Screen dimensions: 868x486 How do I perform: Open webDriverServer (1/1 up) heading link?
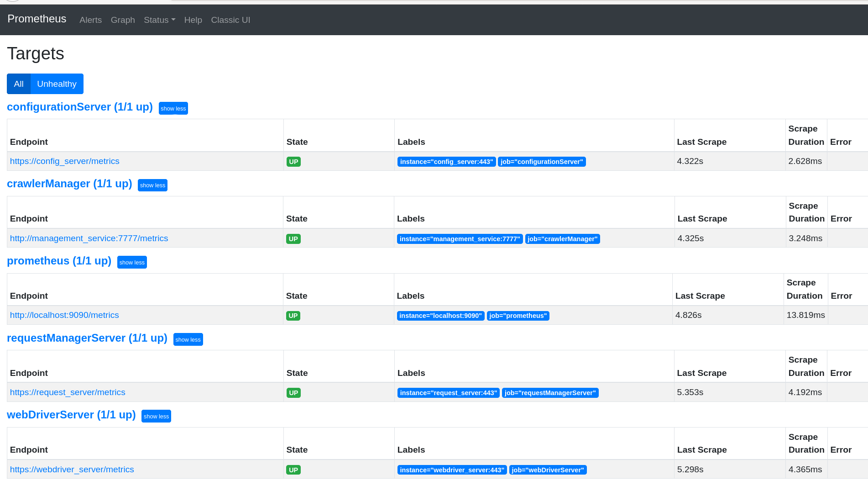(x=71, y=415)
